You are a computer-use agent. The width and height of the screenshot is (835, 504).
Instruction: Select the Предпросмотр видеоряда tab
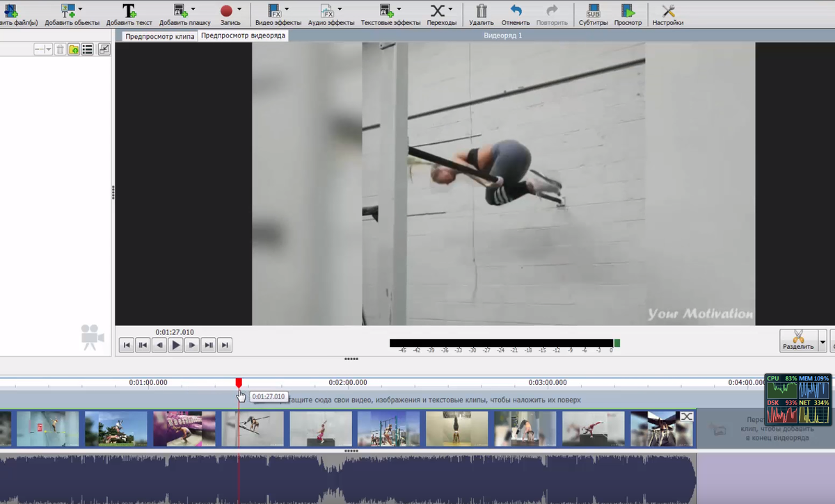[243, 35]
